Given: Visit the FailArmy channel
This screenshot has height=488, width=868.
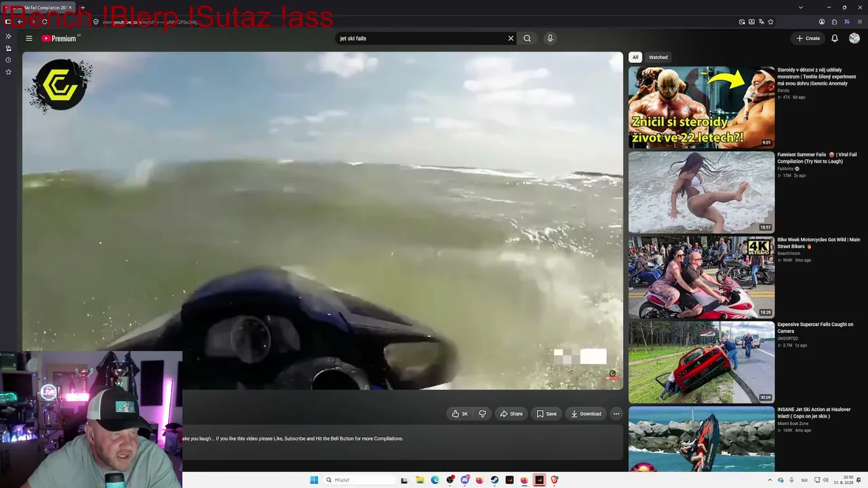Looking at the screenshot, I should [x=785, y=169].
